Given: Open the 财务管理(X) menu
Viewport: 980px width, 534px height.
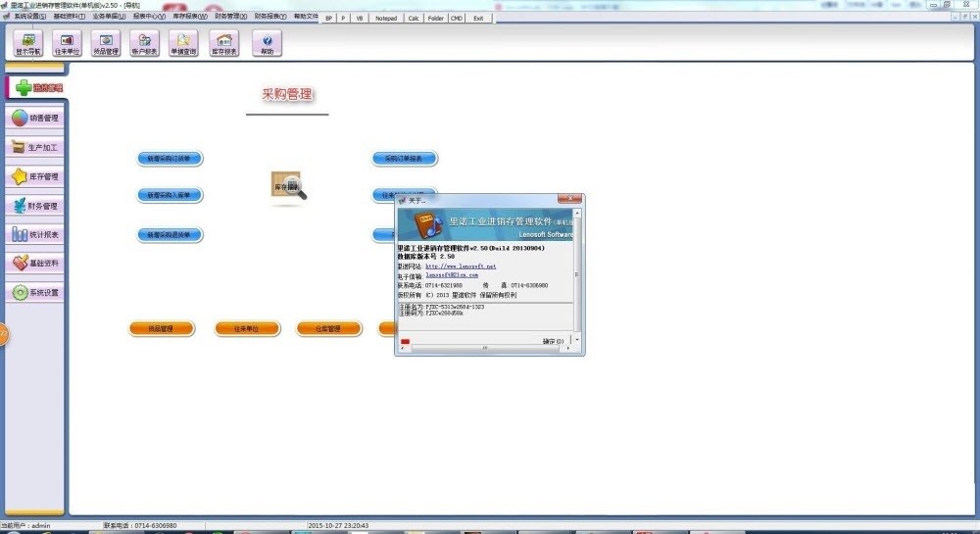Looking at the screenshot, I should [230, 17].
